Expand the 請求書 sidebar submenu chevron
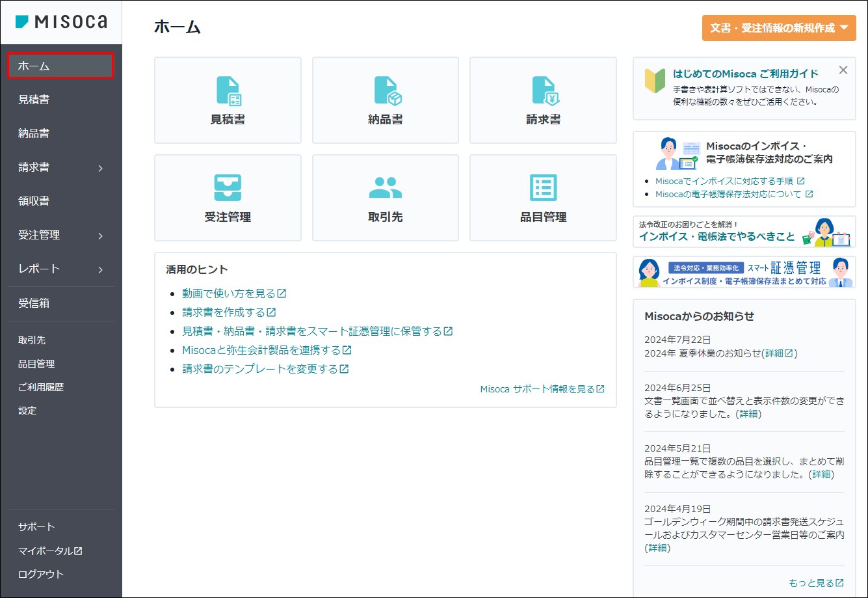 [x=100, y=168]
